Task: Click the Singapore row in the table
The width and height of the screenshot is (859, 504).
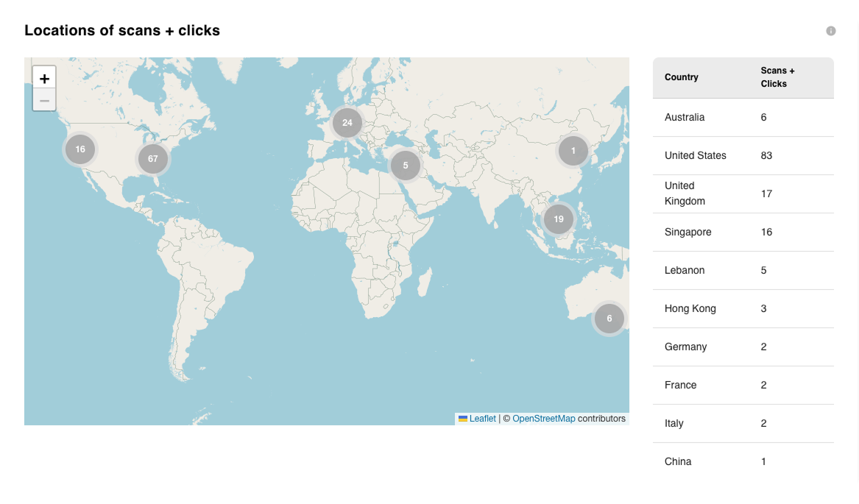Action: click(743, 233)
